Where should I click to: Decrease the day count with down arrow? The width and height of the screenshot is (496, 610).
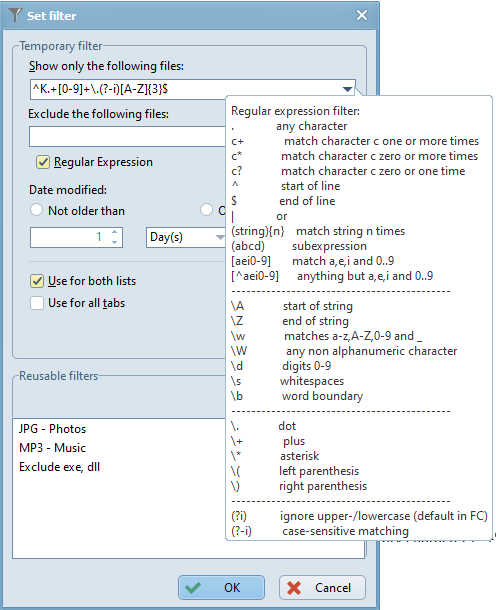point(114,242)
